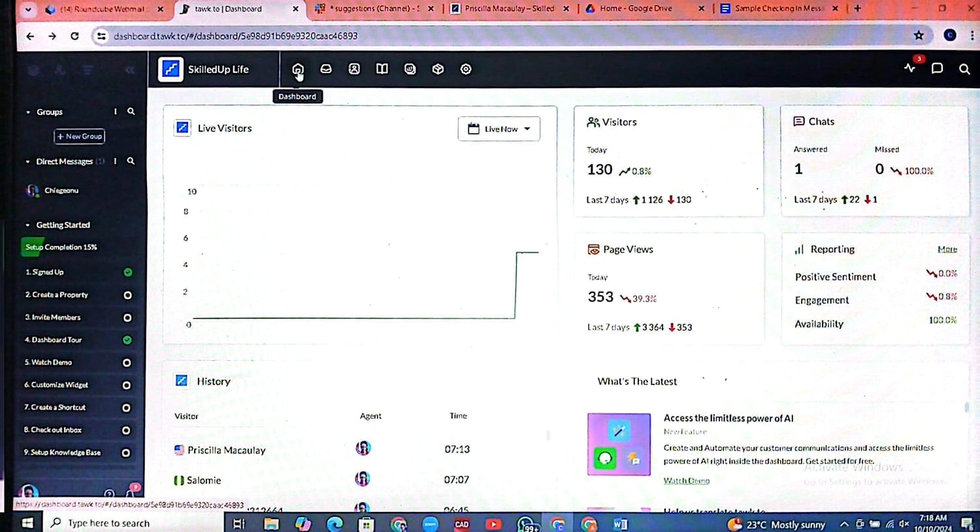Screen dimensions: 980x532
Task: Bookmark this page with the star icon
Action: pos(919,35)
